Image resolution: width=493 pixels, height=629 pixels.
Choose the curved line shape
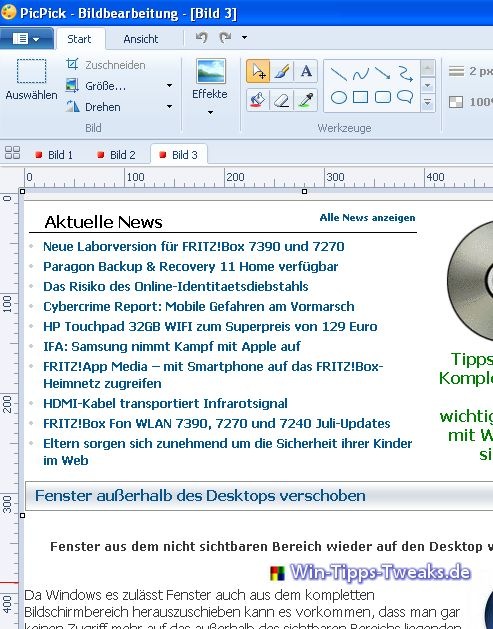pyautogui.click(x=360, y=74)
